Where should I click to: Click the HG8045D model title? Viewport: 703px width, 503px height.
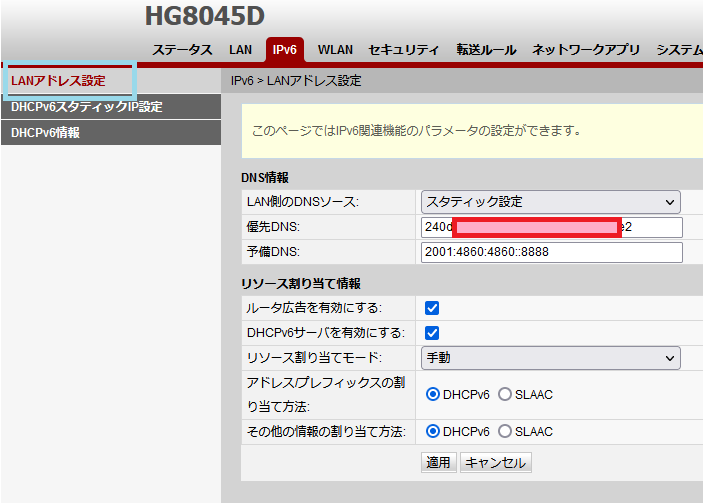click(x=205, y=16)
